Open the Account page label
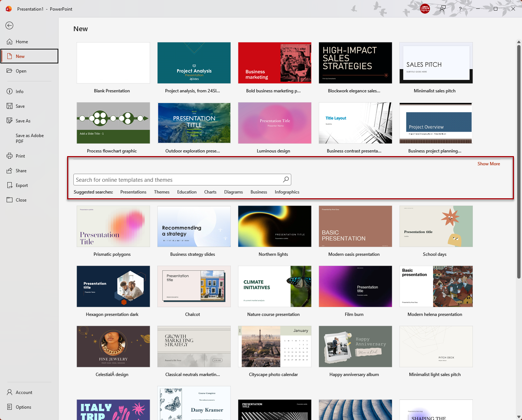522x420 pixels. tap(24, 392)
